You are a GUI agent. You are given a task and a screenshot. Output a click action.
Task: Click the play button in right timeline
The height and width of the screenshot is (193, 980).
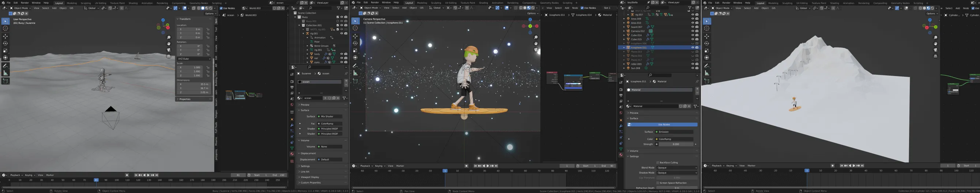pyautogui.click(x=854, y=166)
